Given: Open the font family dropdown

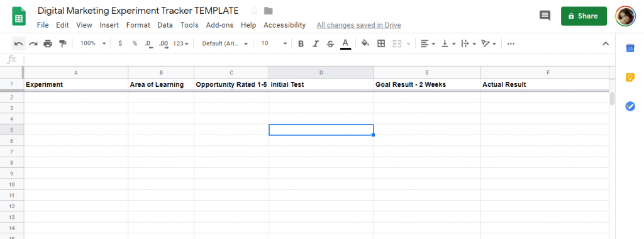Looking at the screenshot, I should (x=225, y=43).
